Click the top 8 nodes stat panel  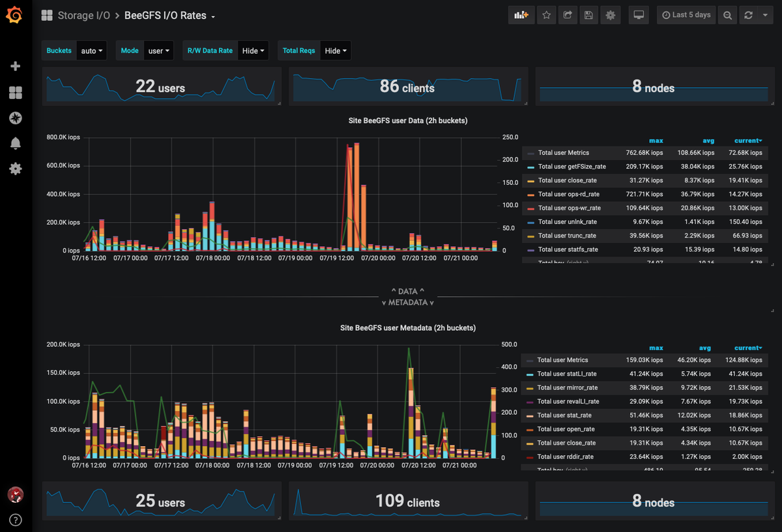pos(654,86)
